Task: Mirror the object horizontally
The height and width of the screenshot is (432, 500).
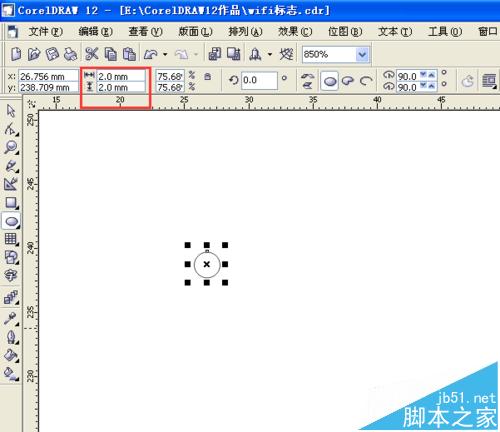Action: coord(307,76)
